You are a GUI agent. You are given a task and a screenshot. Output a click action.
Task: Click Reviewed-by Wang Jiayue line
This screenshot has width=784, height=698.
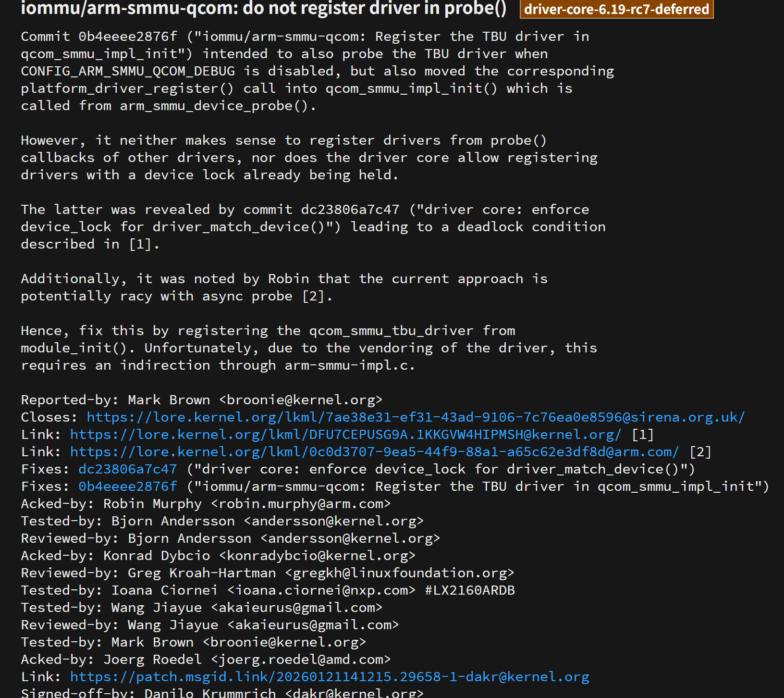(x=209, y=625)
